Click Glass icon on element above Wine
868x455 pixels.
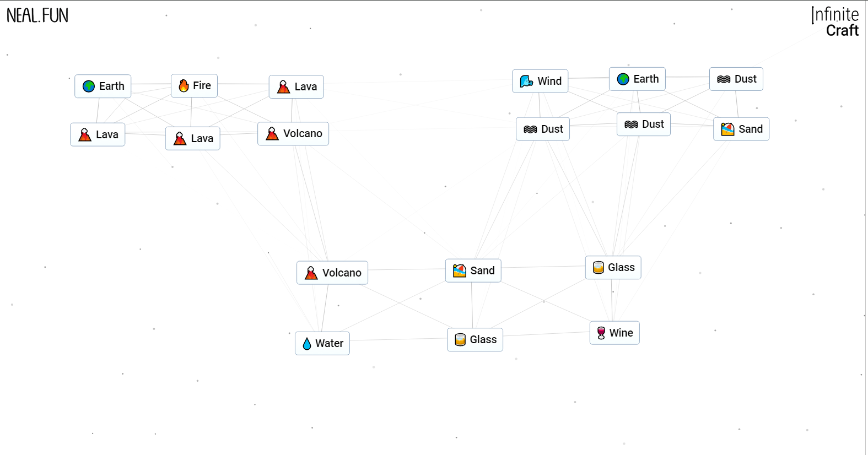(x=598, y=268)
